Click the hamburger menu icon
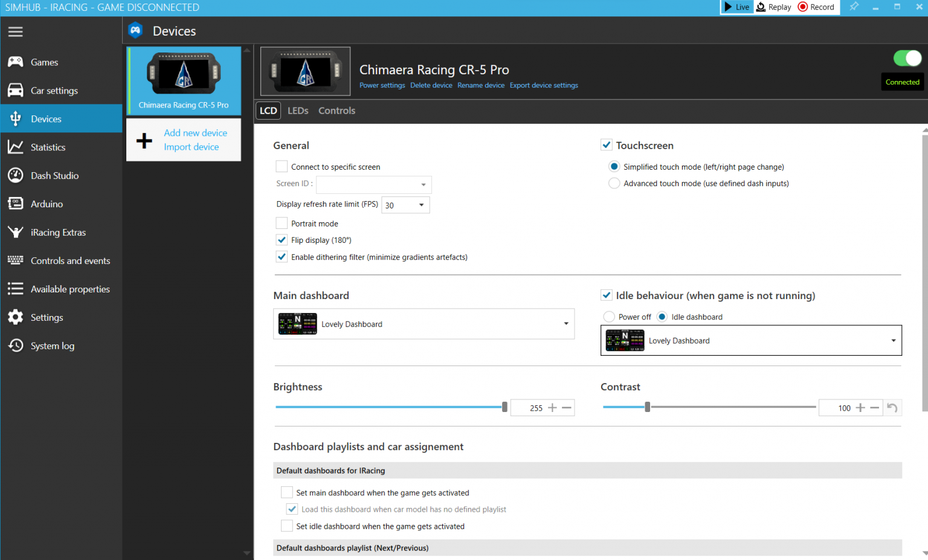The width and height of the screenshot is (928, 560). coord(16,31)
